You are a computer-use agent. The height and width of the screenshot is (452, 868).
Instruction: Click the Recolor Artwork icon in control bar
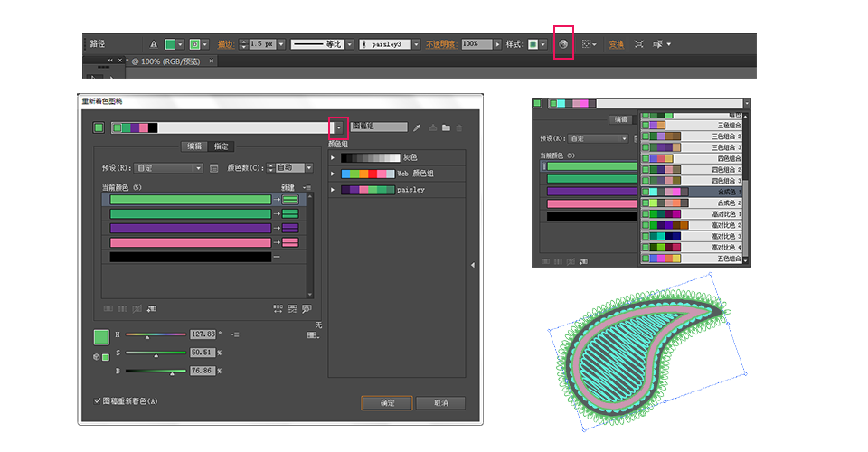(x=563, y=43)
